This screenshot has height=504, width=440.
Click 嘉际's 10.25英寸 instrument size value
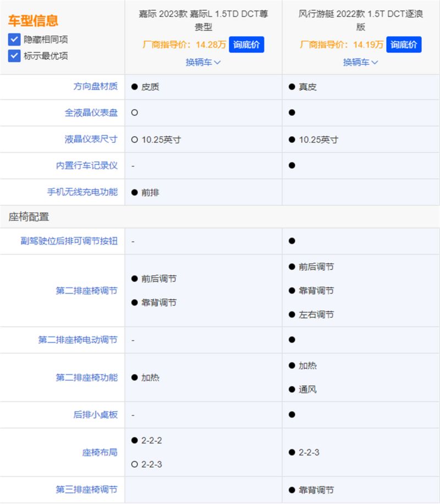[161, 140]
